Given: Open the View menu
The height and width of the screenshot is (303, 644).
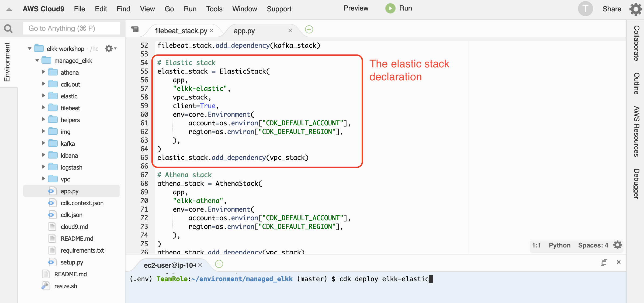Looking at the screenshot, I should [x=147, y=9].
